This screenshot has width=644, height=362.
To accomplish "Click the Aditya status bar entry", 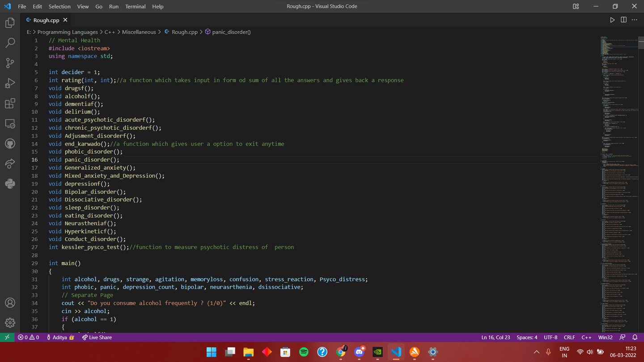I will click(x=60, y=337).
